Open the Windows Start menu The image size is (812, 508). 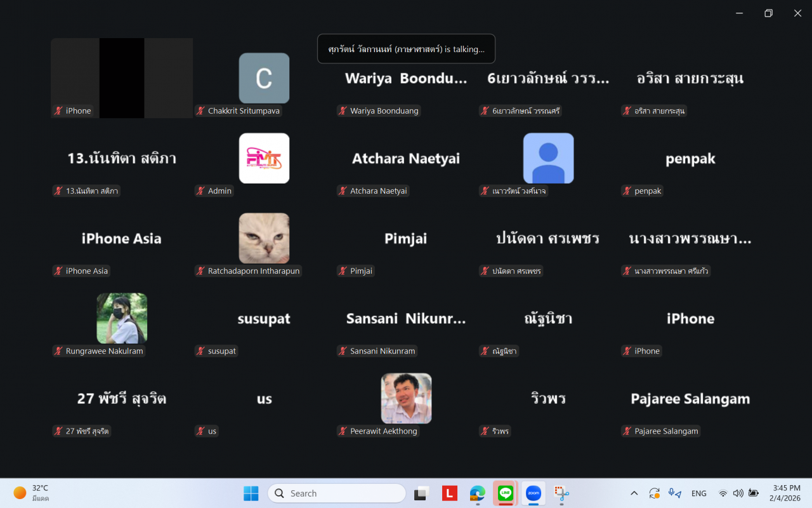[251, 493]
